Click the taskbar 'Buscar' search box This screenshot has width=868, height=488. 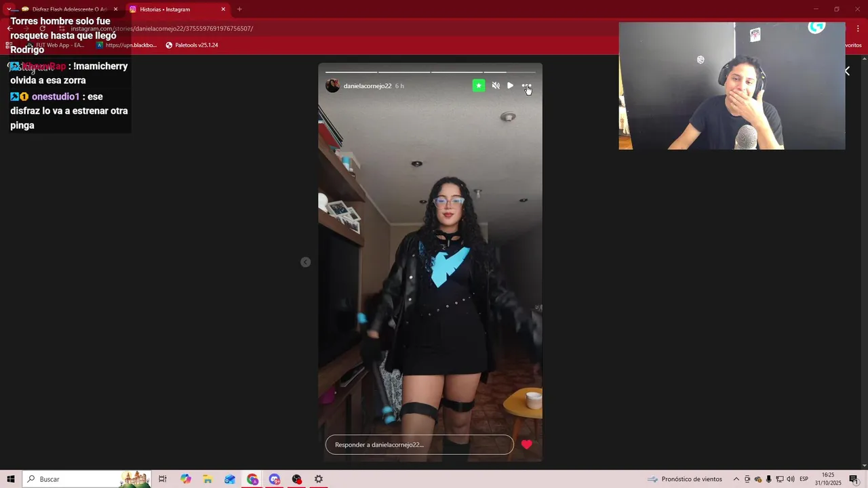click(x=87, y=479)
